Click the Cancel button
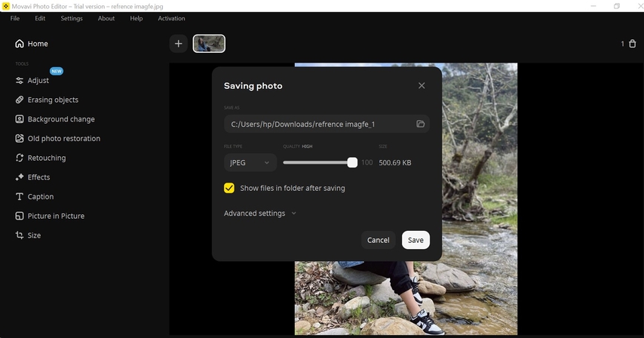 [x=378, y=240]
